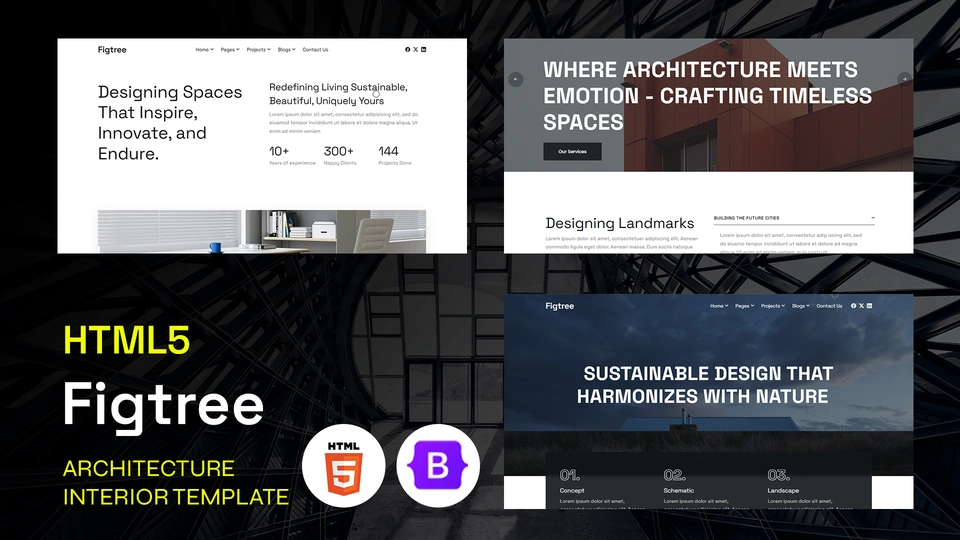Open Projects dropdown in white Figtree preview
The image size is (960, 540).
[x=258, y=50]
